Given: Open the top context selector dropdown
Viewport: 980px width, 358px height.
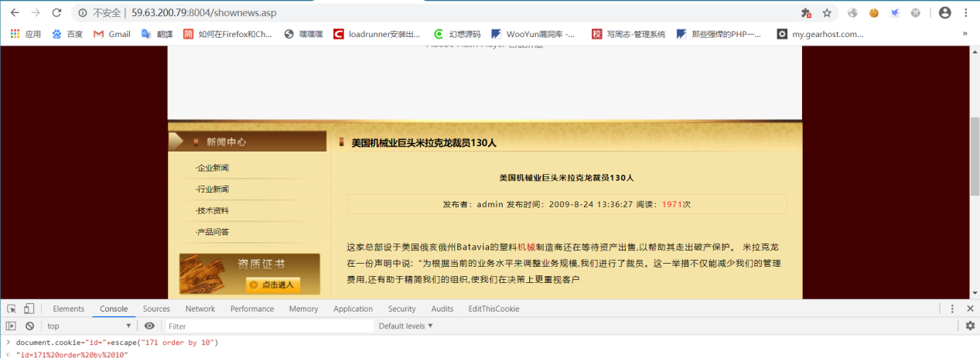Looking at the screenshot, I should (x=89, y=326).
